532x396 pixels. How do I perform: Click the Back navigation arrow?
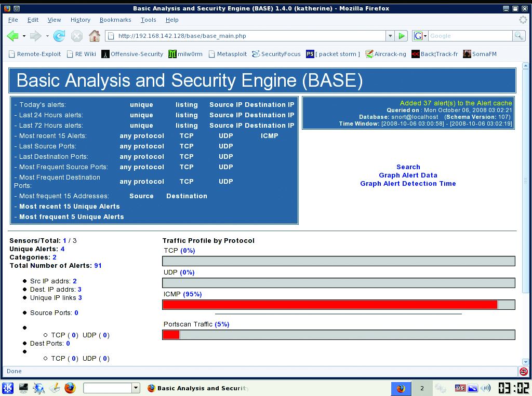[x=12, y=36]
